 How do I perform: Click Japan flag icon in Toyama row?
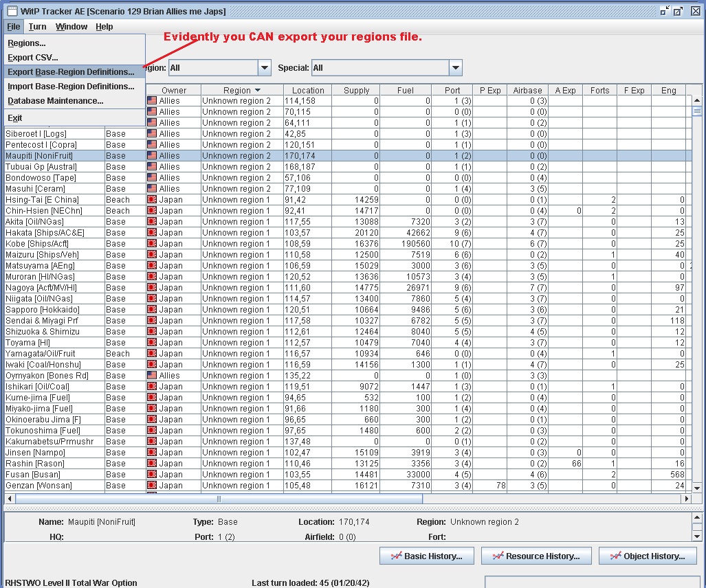[152, 342]
